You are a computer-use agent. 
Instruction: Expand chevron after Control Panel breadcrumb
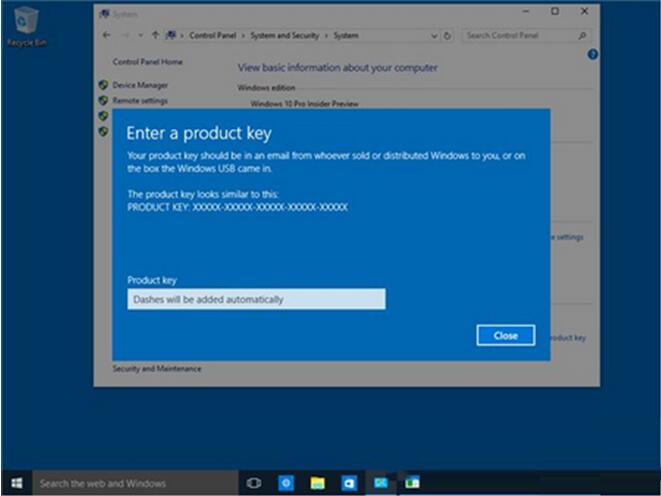[243, 36]
